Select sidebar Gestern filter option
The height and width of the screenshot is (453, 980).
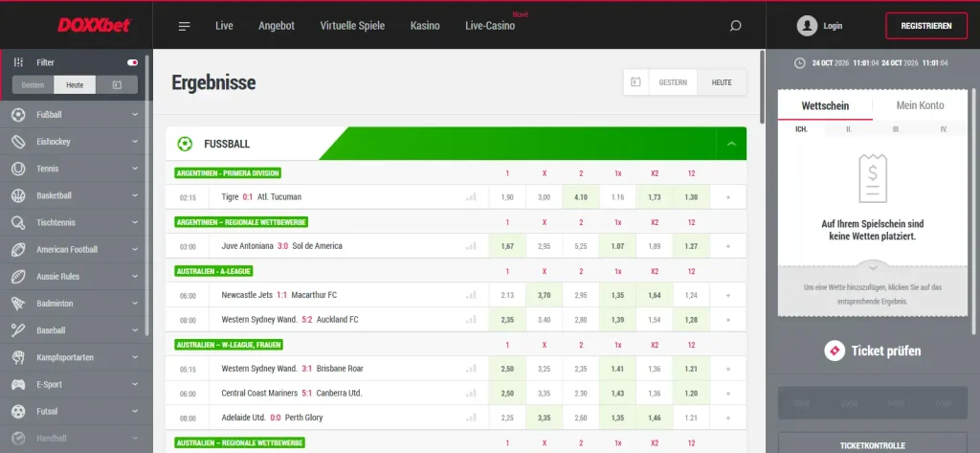(33, 84)
